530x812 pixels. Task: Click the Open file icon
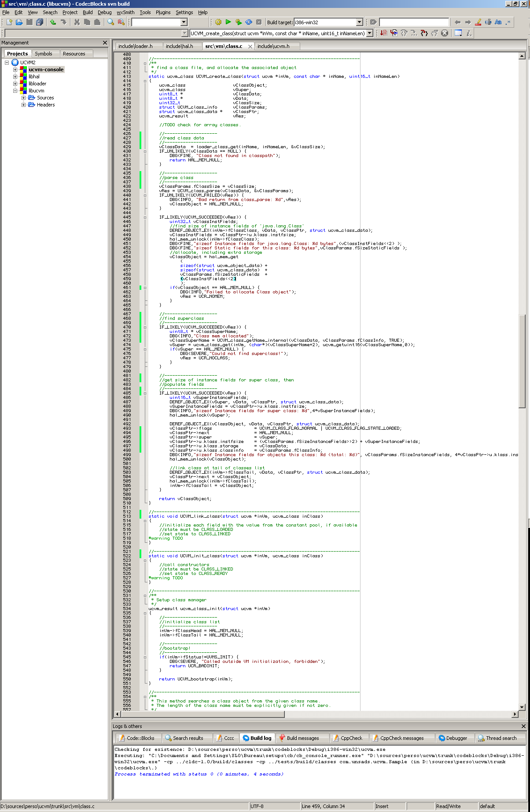click(19, 22)
